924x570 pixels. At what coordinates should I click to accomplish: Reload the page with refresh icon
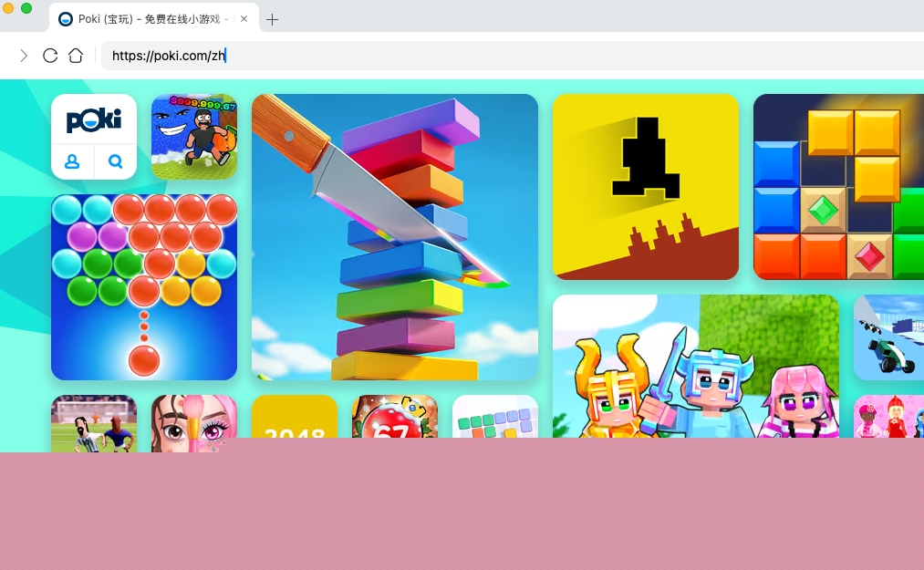click(x=50, y=56)
